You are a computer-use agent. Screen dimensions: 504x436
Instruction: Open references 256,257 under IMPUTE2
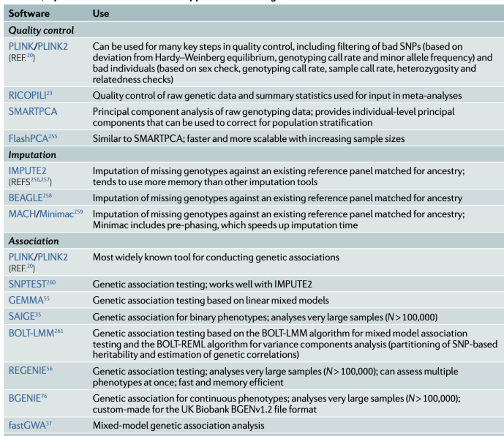(40, 180)
